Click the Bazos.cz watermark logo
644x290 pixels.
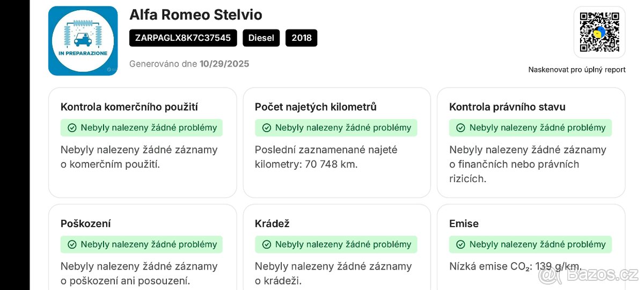pyautogui.click(x=589, y=276)
